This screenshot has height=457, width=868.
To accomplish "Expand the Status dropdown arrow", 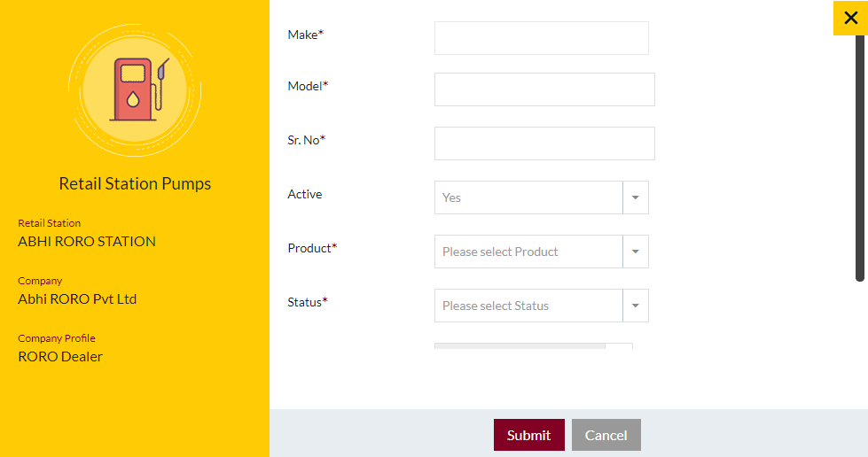I will click(636, 306).
